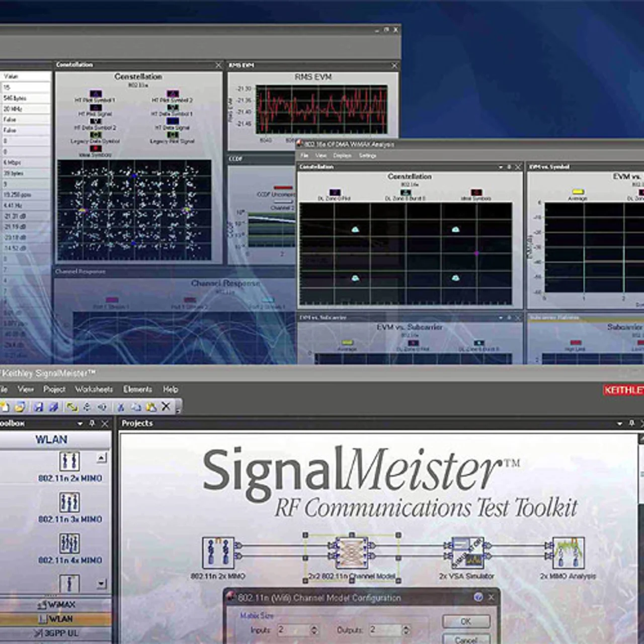Click OK in Channel Model Configuration
This screenshot has height=644, width=644.
466,621
